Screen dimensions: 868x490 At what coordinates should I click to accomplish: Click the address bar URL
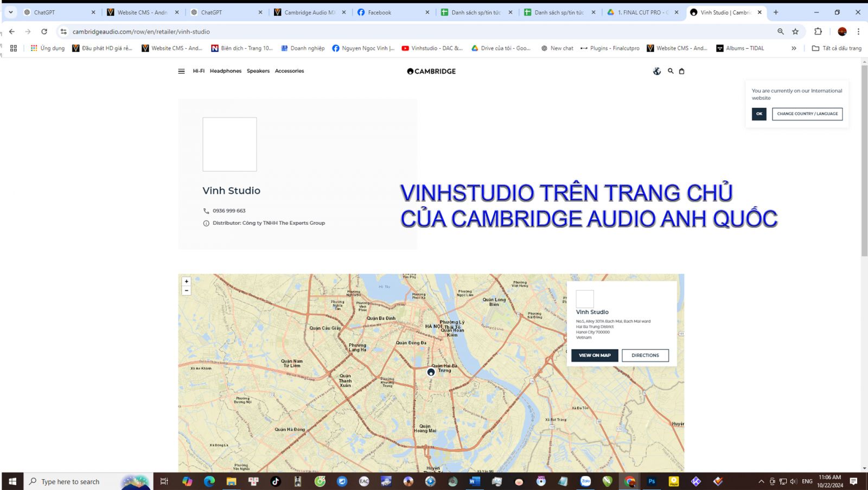(x=141, y=31)
